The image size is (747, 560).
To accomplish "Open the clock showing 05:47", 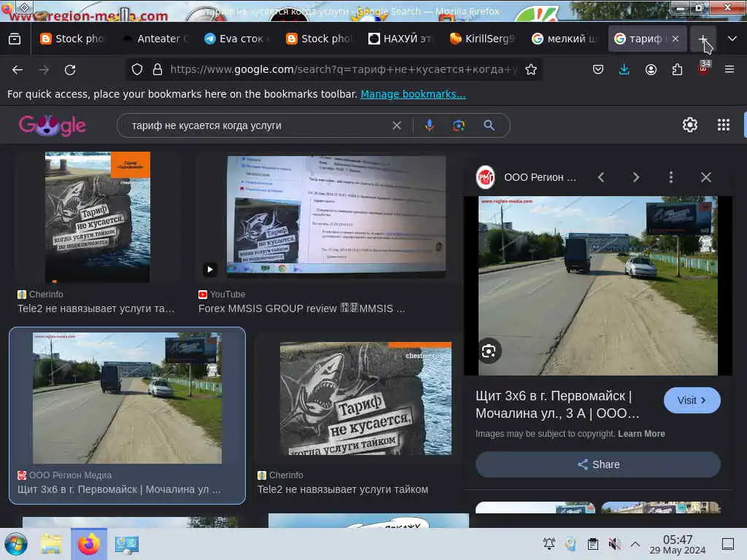I will point(678,544).
